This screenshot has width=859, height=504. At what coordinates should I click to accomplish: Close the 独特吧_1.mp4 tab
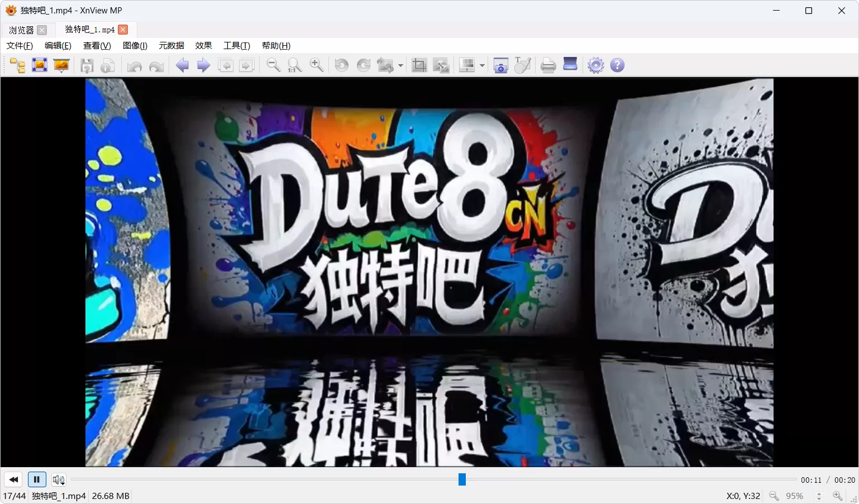[123, 30]
